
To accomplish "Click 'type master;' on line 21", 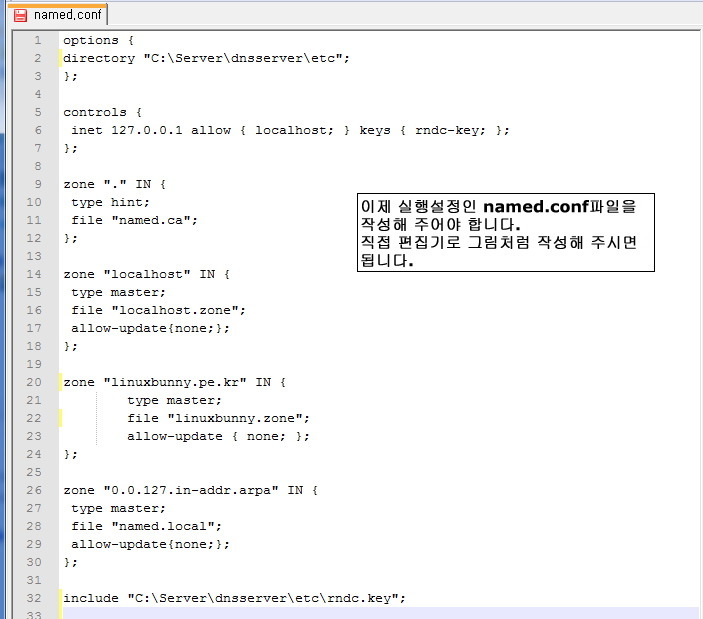I will tap(174, 400).
